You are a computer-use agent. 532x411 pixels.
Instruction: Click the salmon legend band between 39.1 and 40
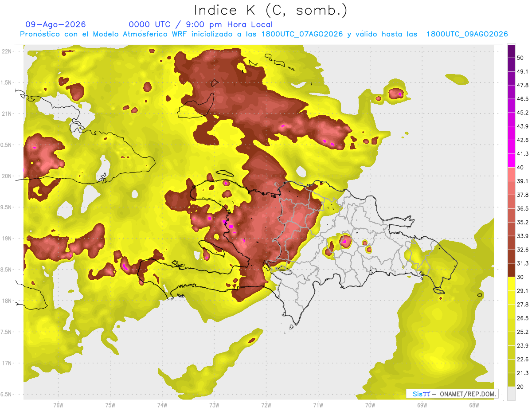[512, 174]
